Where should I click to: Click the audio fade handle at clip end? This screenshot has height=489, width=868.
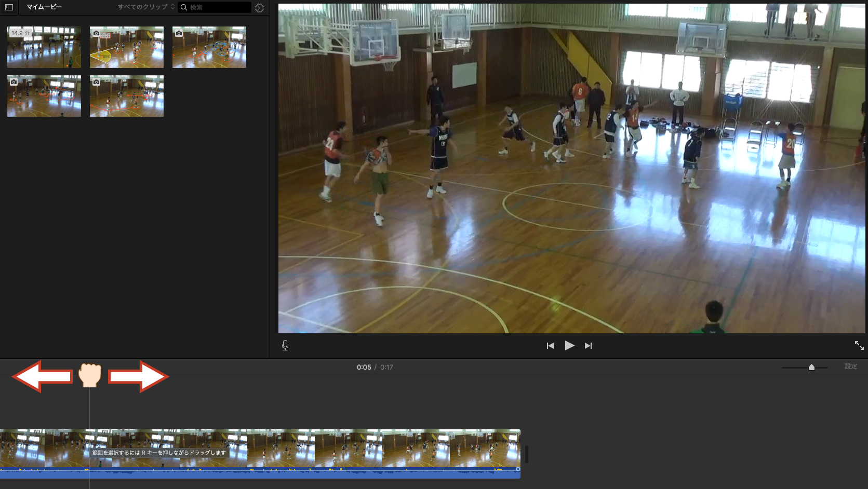coord(517,469)
